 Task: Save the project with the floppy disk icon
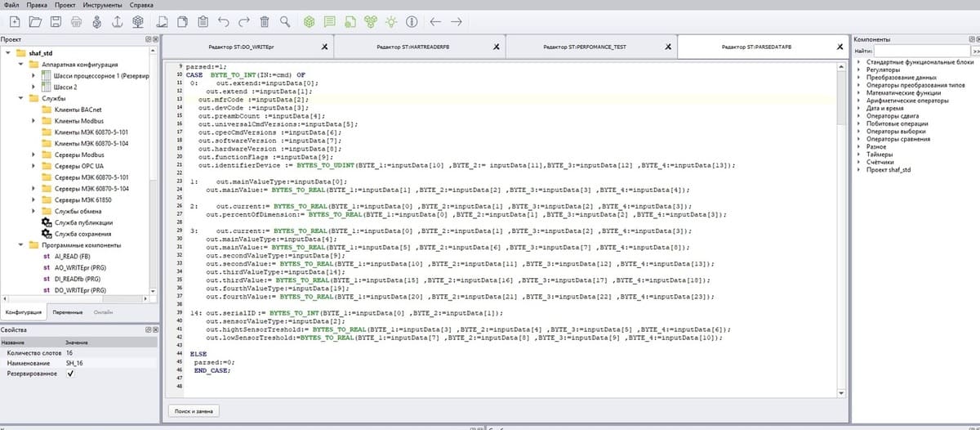pyautogui.click(x=56, y=21)
